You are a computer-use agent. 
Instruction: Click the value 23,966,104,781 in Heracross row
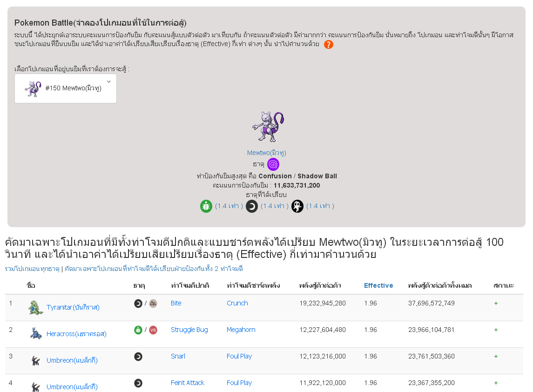tap(432, 330)
